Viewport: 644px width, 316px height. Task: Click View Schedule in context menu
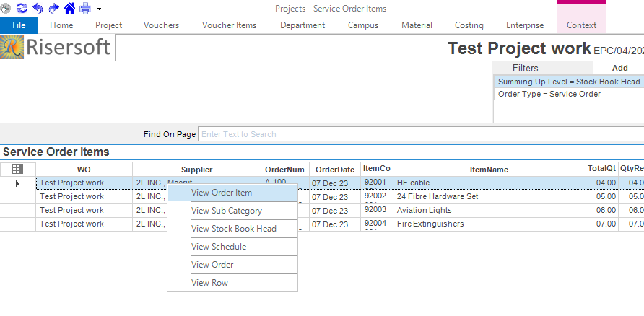point(219,247)
